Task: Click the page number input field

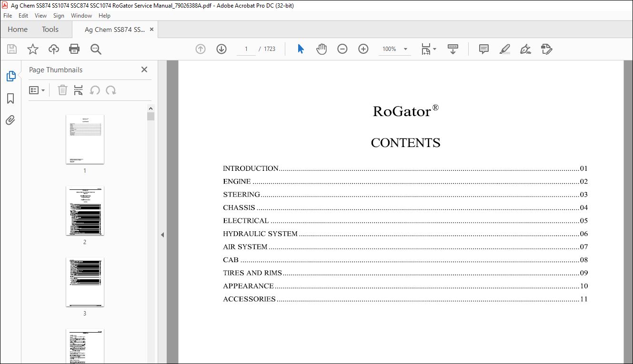Action: tap(246, 49)
